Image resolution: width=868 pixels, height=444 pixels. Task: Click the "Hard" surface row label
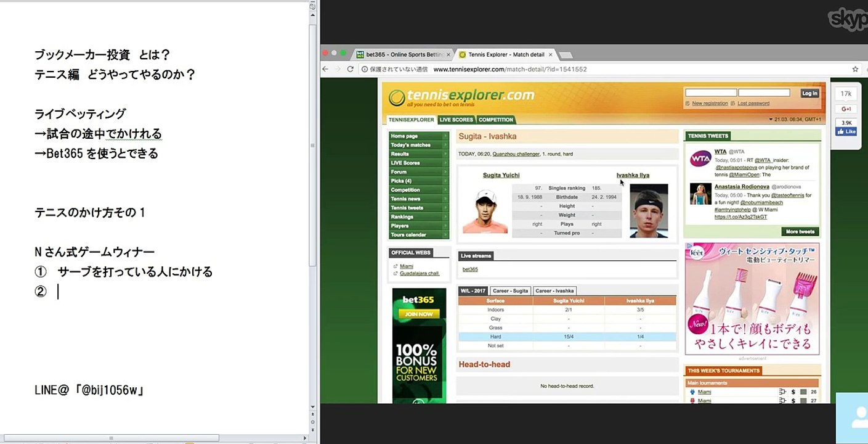(x=495, y=337)
